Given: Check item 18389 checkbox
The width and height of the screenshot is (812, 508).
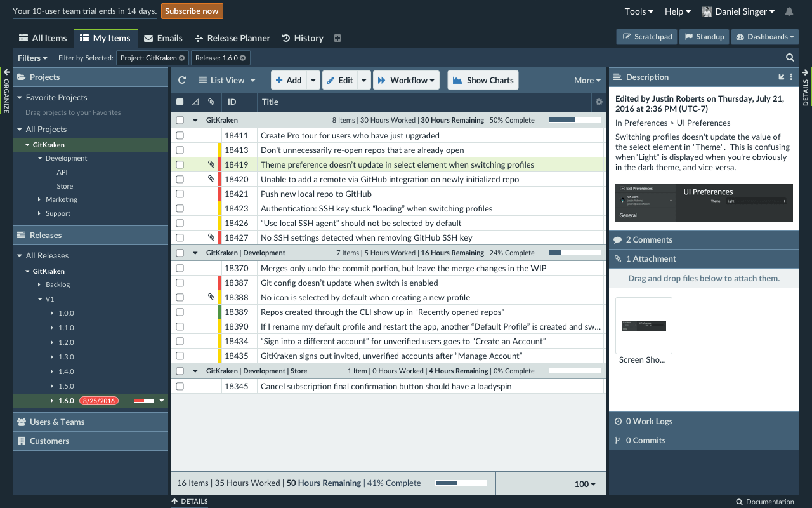Looking at the screenshot, I should pyautogui.click(x=180, y=312).
